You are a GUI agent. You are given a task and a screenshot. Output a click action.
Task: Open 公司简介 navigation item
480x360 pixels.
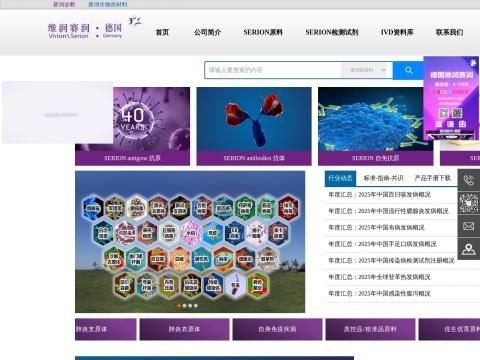click(x=207, y=32)
